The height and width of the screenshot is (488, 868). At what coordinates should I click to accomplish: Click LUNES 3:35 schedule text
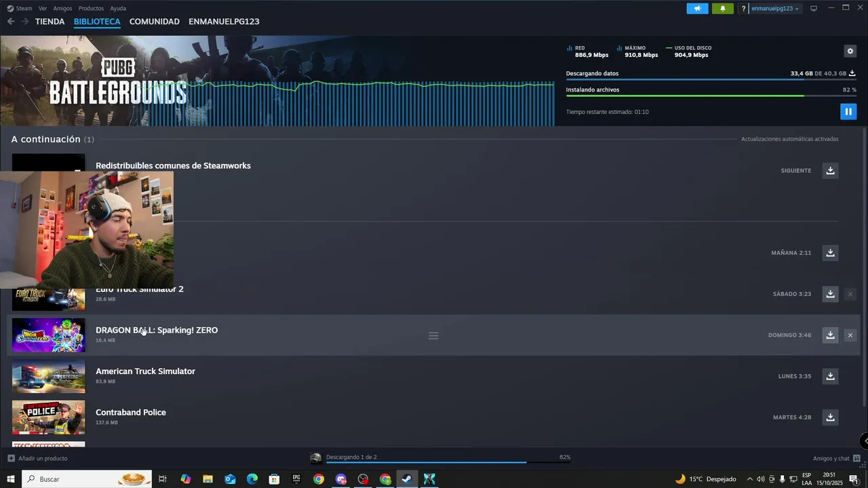coord(795,376)
